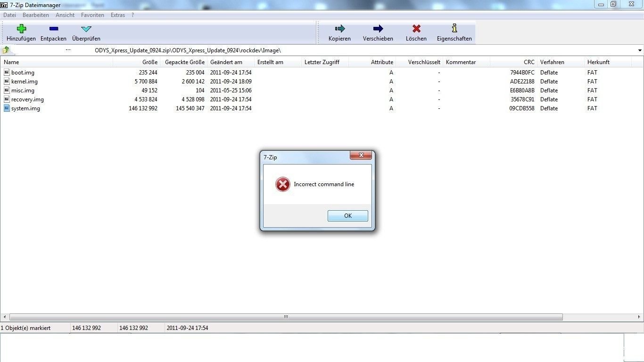Open the Bearbeiten menu

36,15
